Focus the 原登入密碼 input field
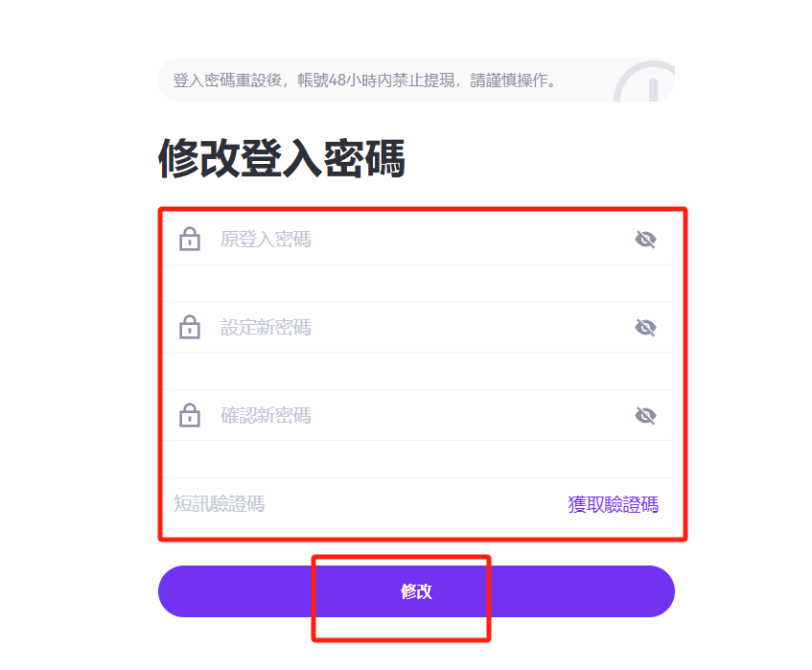812x670 pixels. coord(418,240)
